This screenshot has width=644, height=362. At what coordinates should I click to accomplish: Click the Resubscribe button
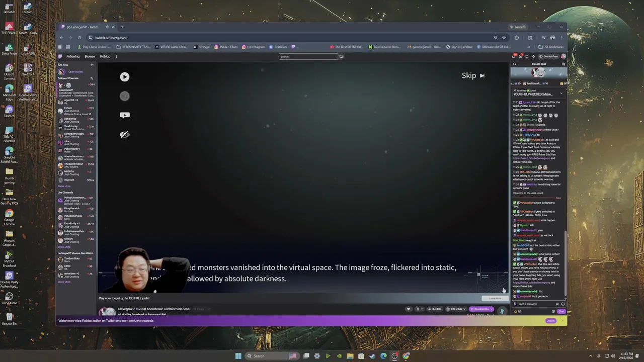[x=481, y=309]
